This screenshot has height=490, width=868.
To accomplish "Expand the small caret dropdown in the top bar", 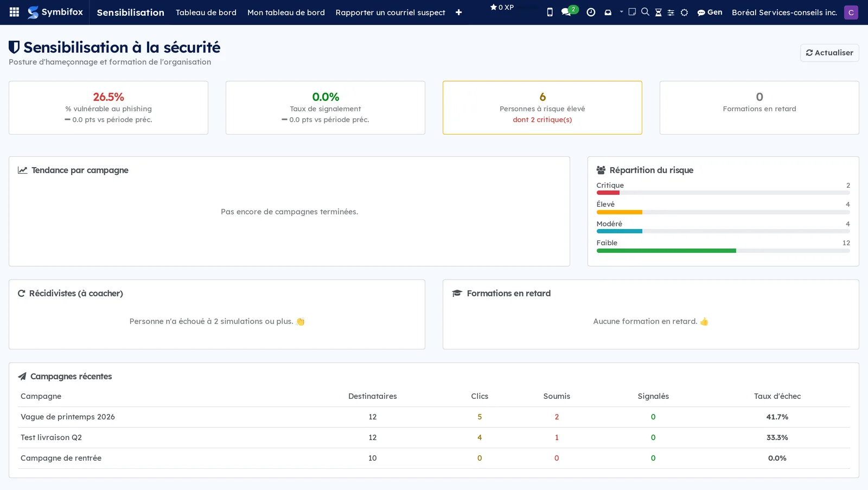I will 622,11.
